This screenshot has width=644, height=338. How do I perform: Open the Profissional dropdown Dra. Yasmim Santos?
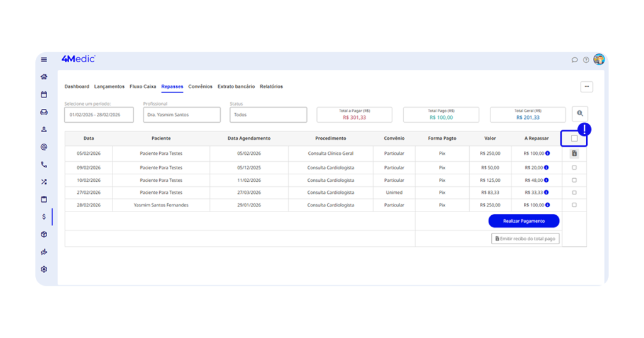(x=181, y=115)
